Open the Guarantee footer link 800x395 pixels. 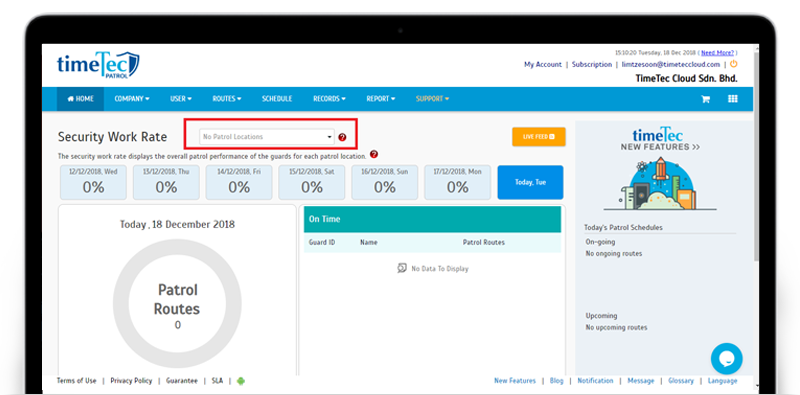point(182,381)
